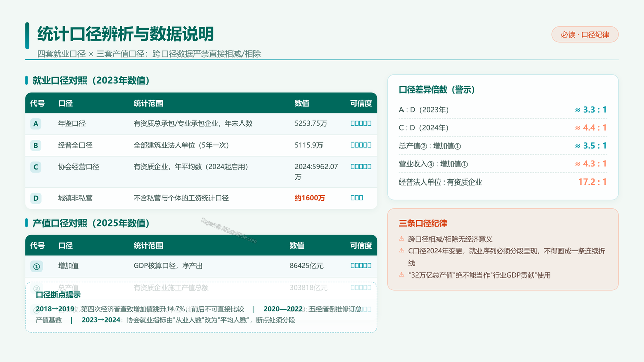Select the value 86425亿元
The width and height of the screenshot is (644, 362).
tap(306, 266)
